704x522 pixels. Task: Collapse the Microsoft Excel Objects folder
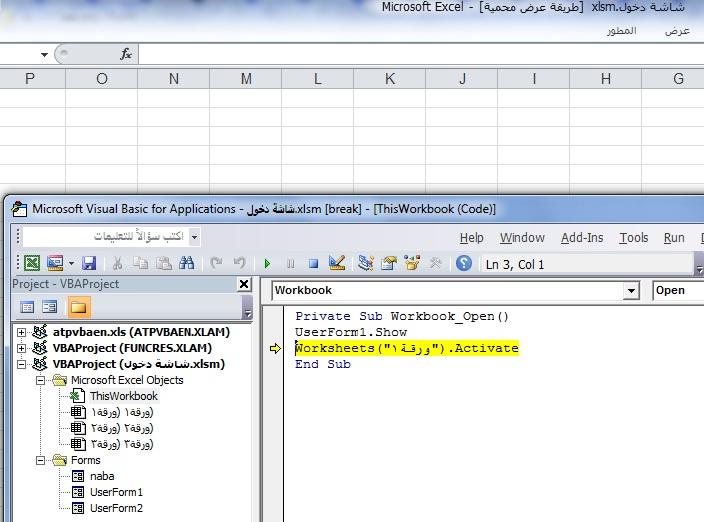(x=40, y=381)
